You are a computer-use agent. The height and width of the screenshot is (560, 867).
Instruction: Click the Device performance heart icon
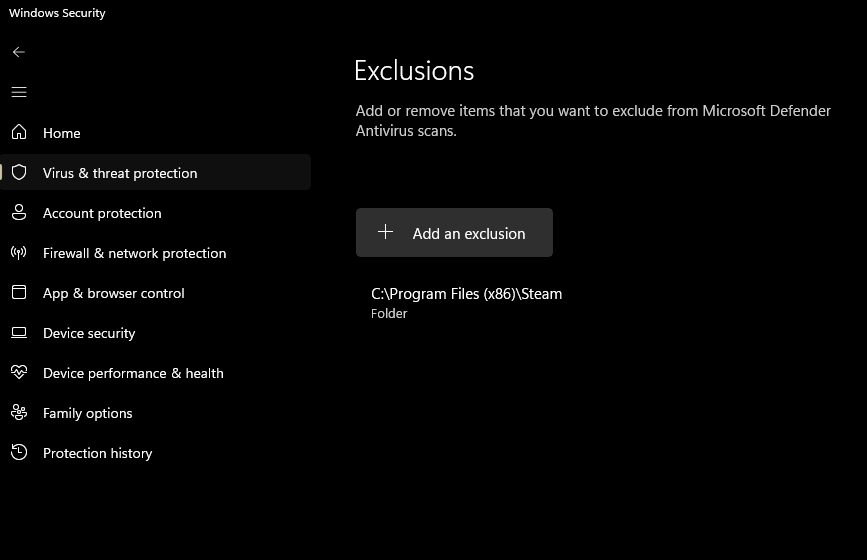click(18, 372)
